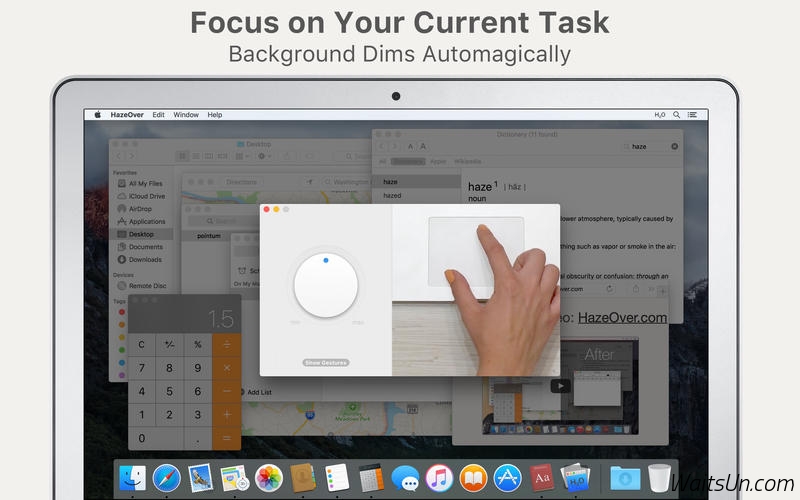Image resolution: width=800 pixels, height=500 pixels.
Task: Click the Maps search field with Washington
Action: tap(346, 182)
